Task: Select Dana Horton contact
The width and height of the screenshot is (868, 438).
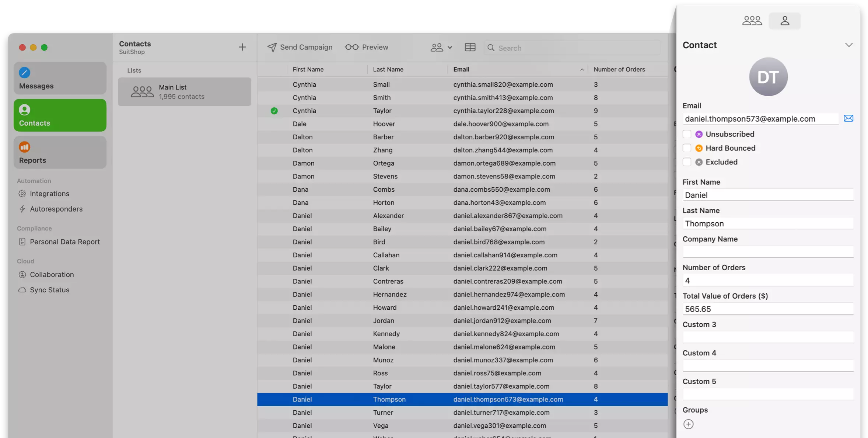Action: click(462, 202)
